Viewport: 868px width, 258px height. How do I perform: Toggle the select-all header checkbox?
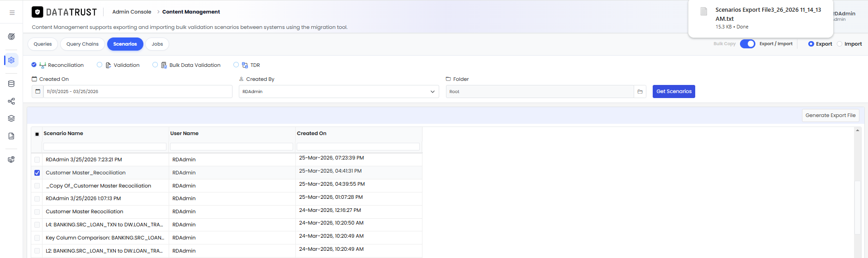(37, 134)
